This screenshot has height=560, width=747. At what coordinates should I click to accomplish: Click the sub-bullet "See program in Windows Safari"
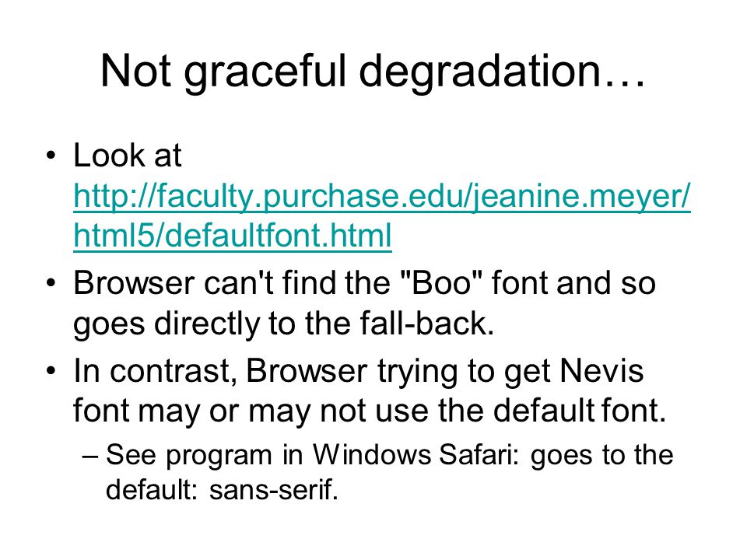click(x=390, y=455)
